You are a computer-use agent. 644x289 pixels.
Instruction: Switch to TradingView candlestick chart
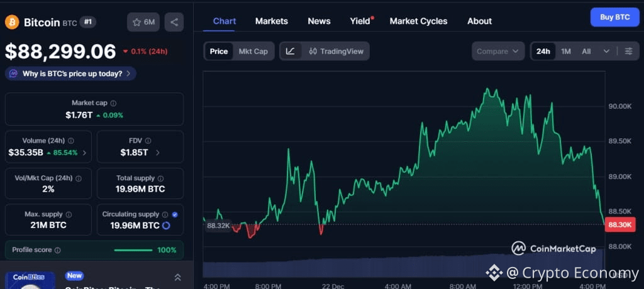tap(336, 52)
